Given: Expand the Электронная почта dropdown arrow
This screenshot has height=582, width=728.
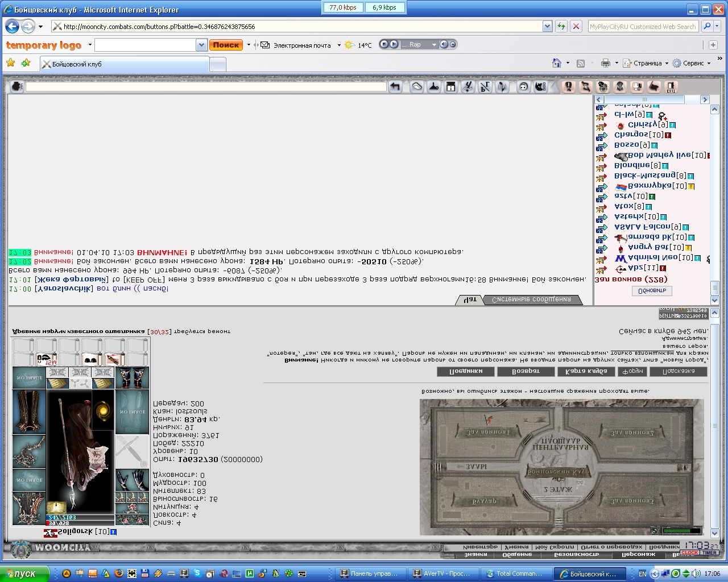Looking at the screenshot, I should coord(339,45).
